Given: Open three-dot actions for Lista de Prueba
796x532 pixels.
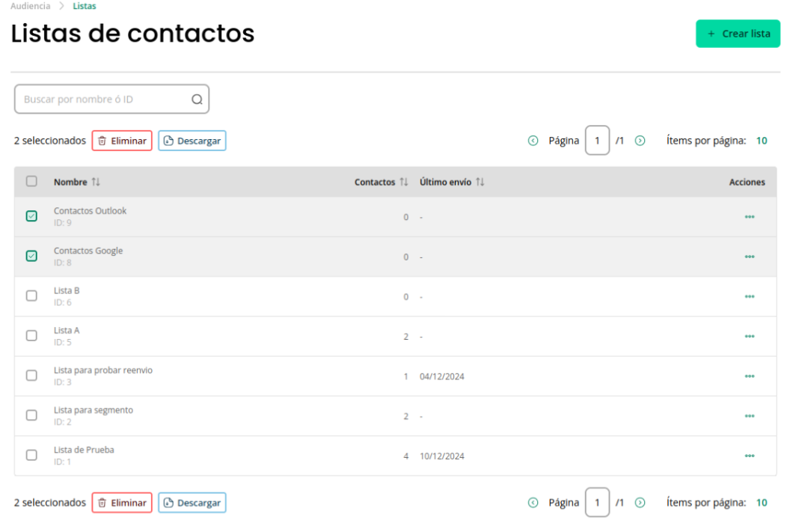Looking at the screenshot, I should [x=750, y=456].
